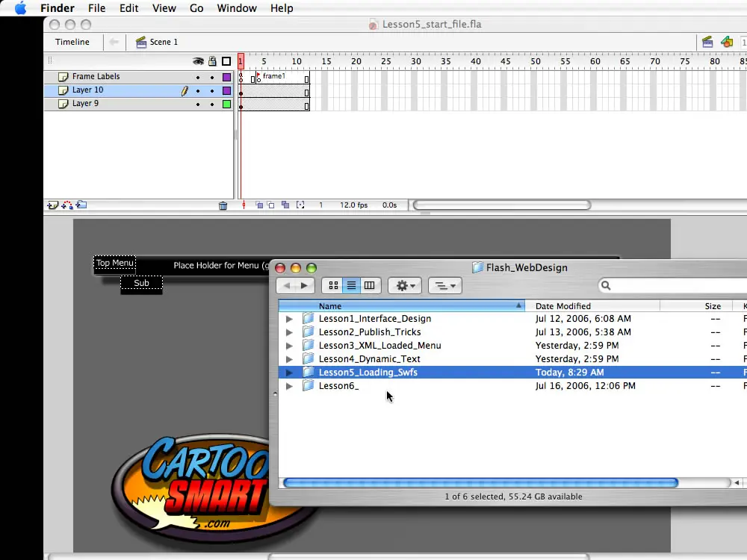Image resolution: width=747 pixels, height=560 pixels.
Task: Click the playhead at frame 1
Action: [x=241, y=61]
